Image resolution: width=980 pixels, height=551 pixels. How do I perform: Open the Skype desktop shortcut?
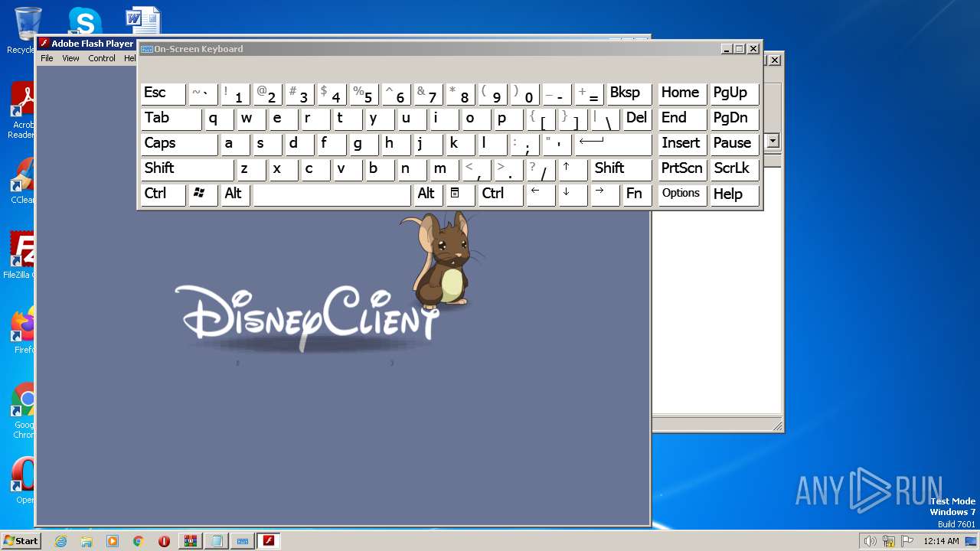point(85,21)
